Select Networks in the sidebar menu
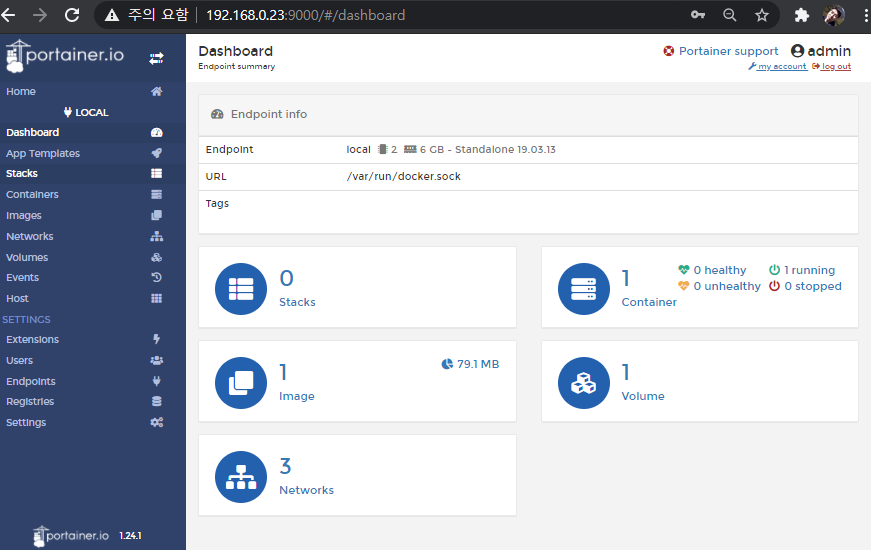 30,236
